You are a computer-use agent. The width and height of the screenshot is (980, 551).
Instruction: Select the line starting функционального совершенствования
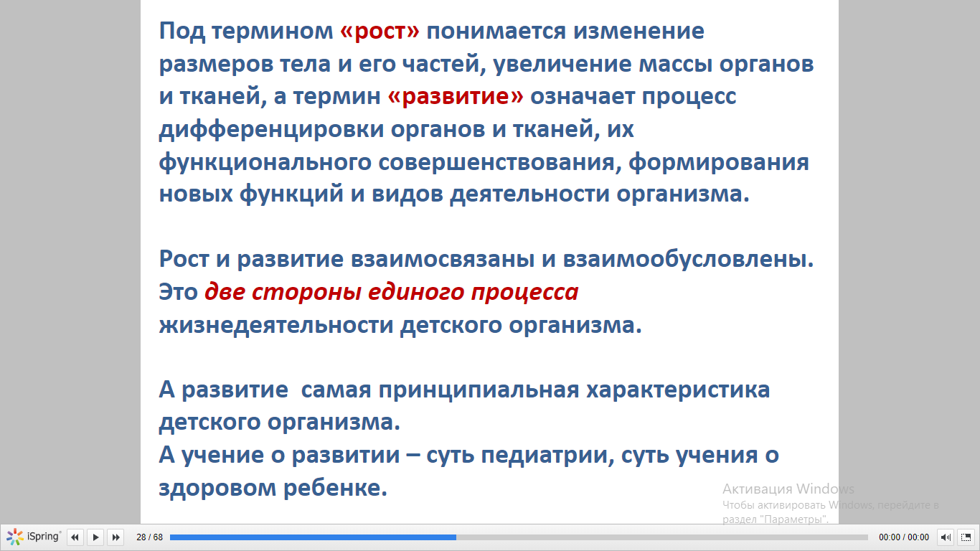pyautogui.click(x=484, y=162)
